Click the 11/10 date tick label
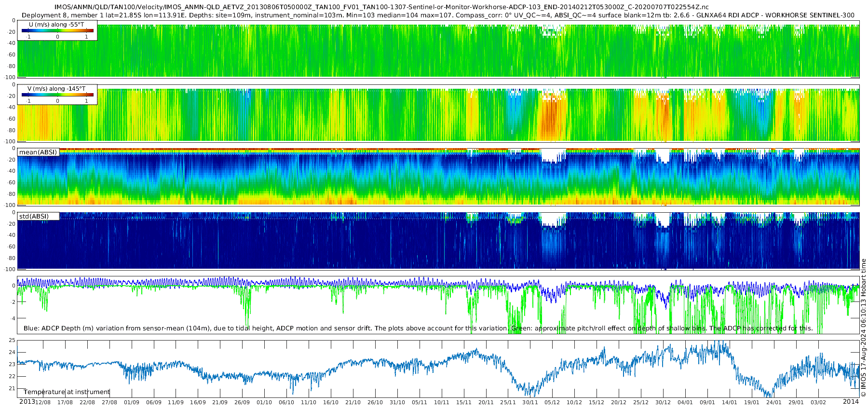This screenshot has width=868, height=410. (309, 402)
